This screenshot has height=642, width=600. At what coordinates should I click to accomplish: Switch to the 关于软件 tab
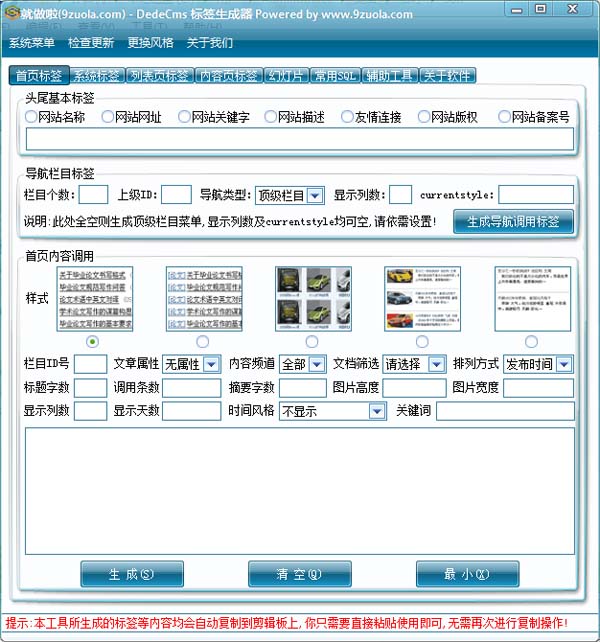click(447, 76)
